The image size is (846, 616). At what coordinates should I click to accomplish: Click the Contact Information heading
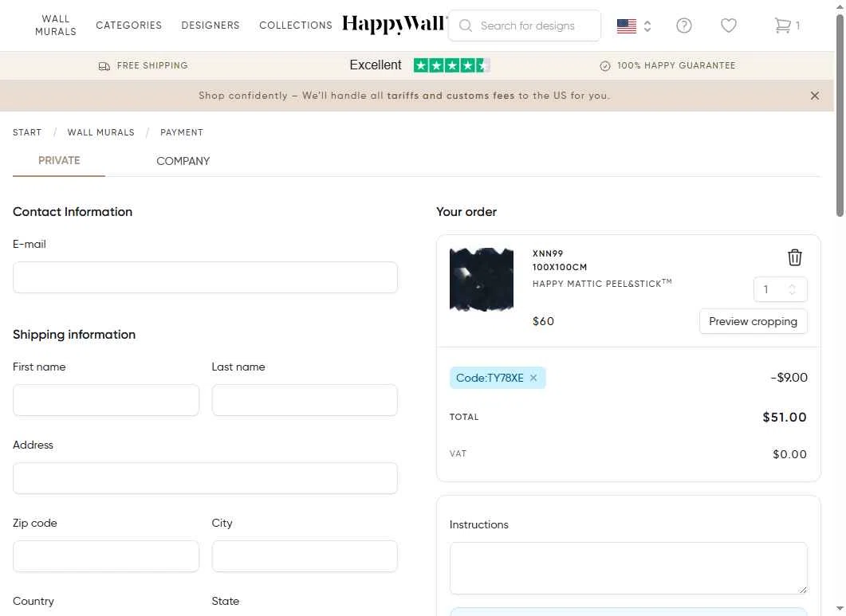[73, 212]
